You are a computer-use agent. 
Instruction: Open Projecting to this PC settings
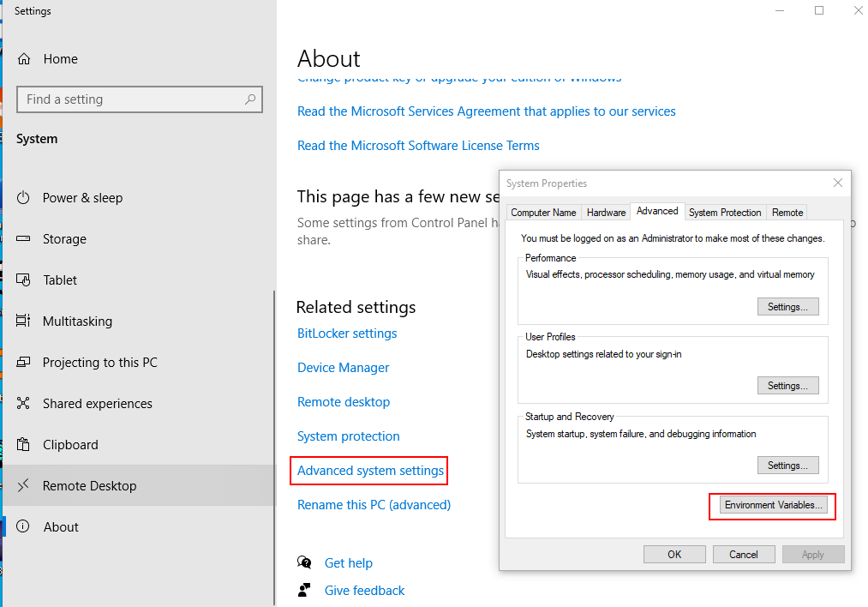coord(23,362)
